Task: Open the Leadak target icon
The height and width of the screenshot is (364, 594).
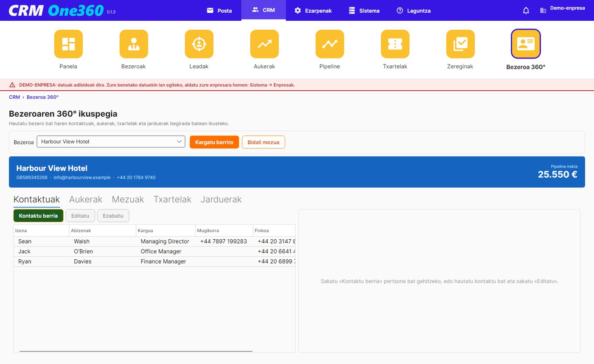Action: (x=199, y=44)
